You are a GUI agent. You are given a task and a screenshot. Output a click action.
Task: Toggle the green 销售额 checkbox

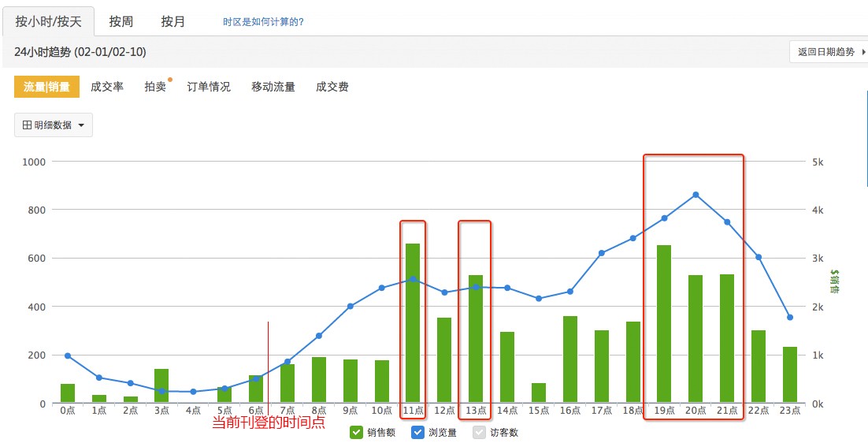356,432
